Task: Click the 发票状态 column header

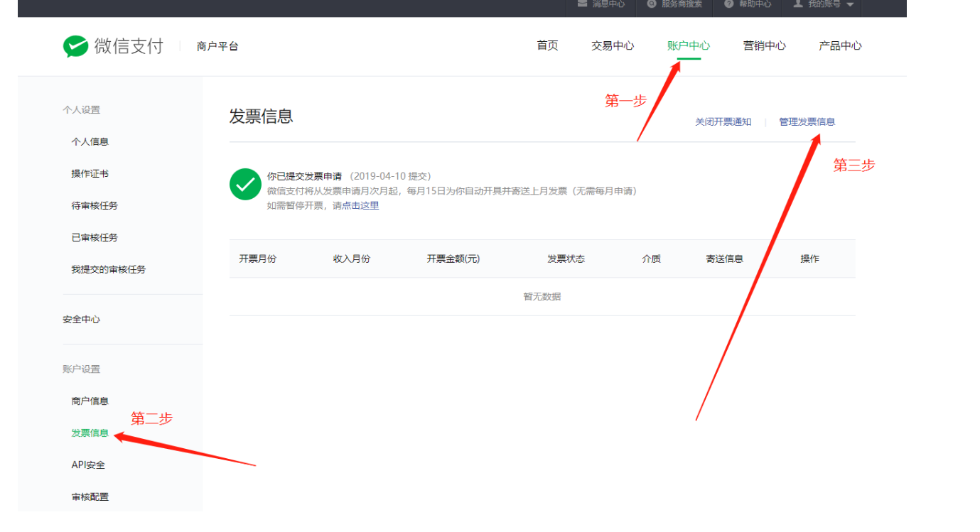Action: (x=566, y=259)
